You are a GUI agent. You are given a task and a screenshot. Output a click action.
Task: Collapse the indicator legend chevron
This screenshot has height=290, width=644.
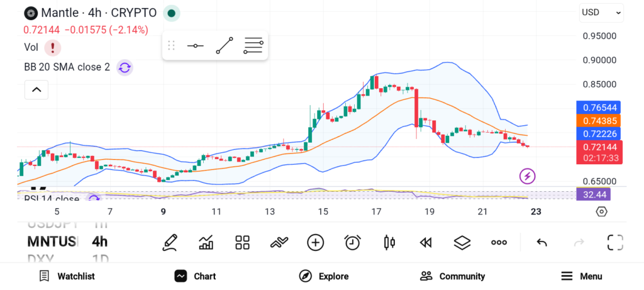pos(36,90)
